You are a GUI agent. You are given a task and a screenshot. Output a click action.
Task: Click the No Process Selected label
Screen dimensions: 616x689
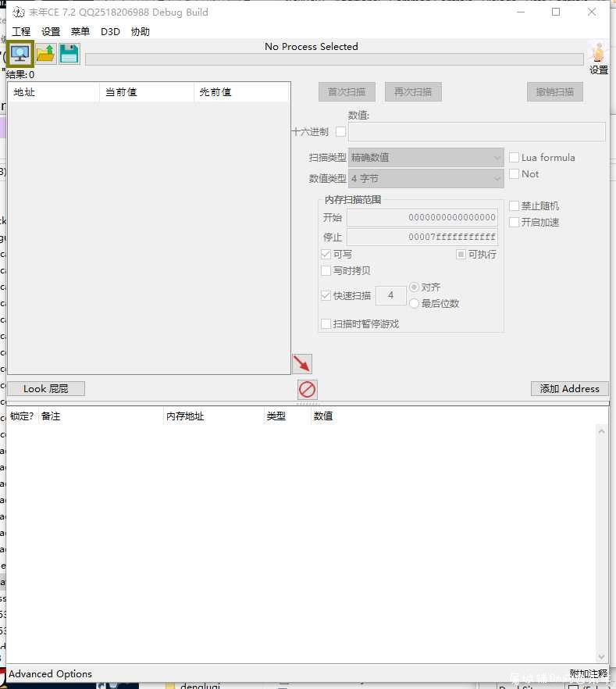(x=312, y=47)
